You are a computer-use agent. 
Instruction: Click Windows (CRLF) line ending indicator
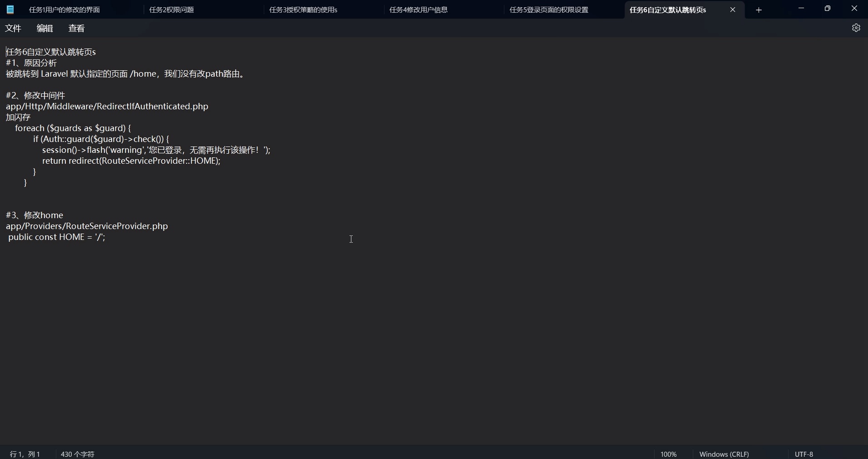[724, 454]
